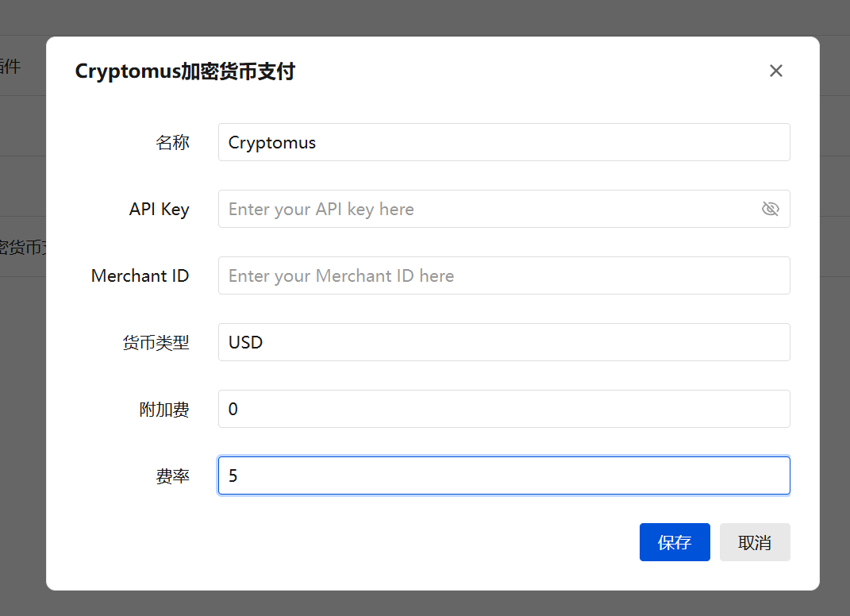Viewport: 850px width, 616px height.
Task: Click the dialog title Cryptomus加密货币支付
Action: (184, 71)
